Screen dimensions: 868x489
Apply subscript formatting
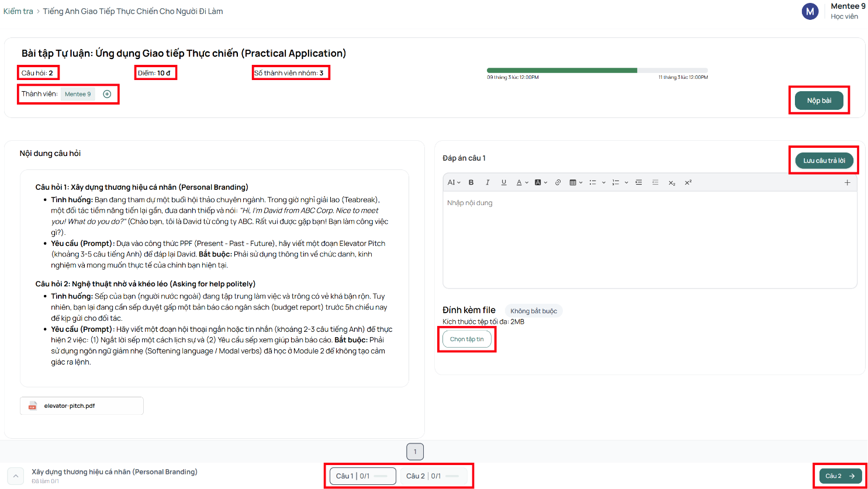coord(672,182)
